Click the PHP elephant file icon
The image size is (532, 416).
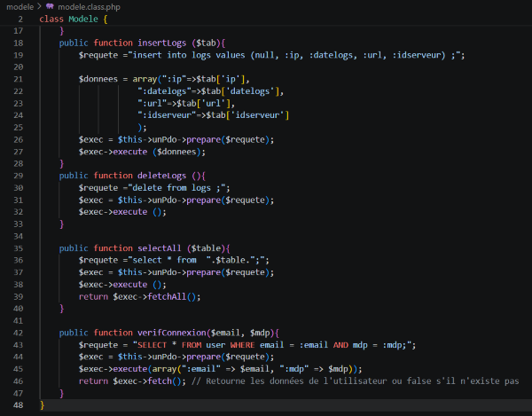[x=50, y=6]
